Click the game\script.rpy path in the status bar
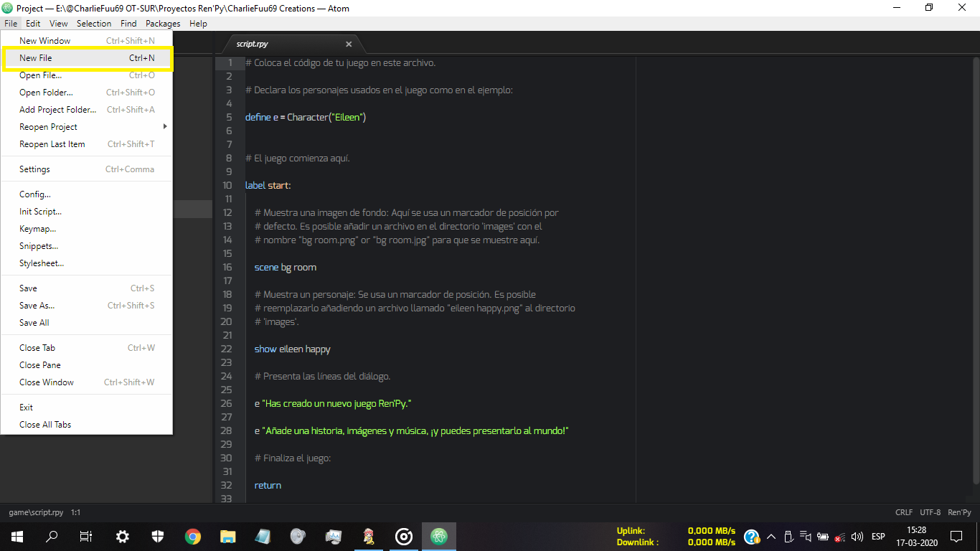This screenshot has height=551, width=980. [x=36, y=513]
